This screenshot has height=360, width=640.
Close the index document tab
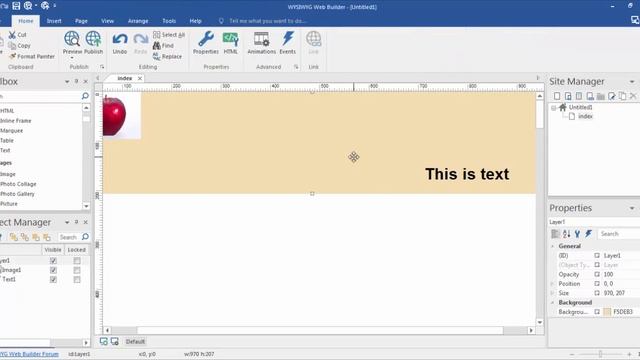140,78
